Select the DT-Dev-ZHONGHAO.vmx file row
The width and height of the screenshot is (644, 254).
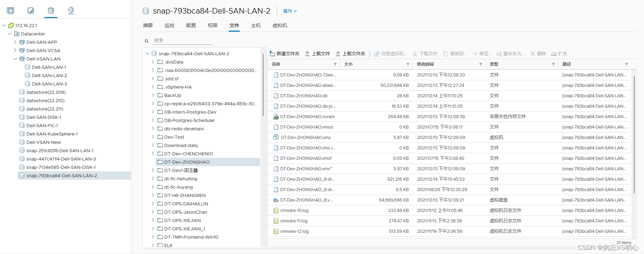click(306, 137)
